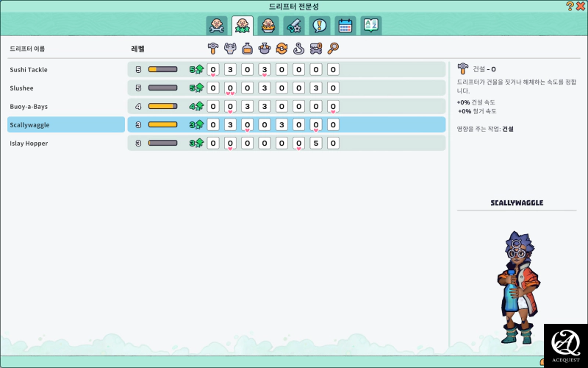Screen dimensions: 588x368
Task: Click Buoy-a-Bays green skill point arrow
Action: (198, 106)
